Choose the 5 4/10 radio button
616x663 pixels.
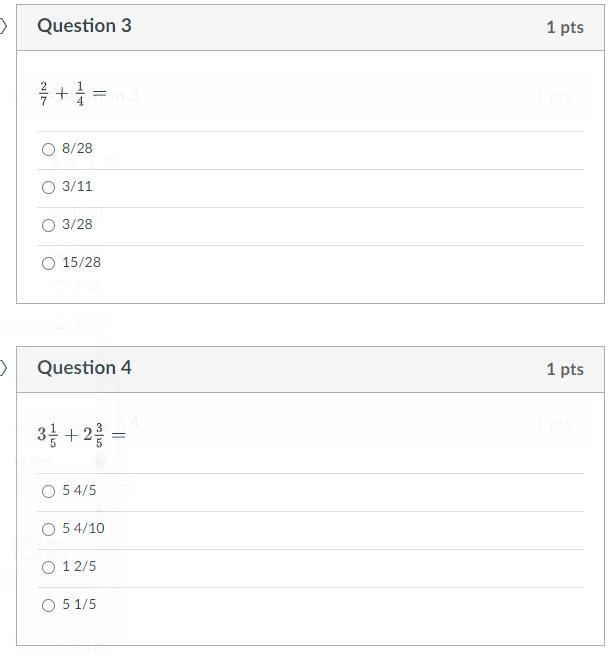point(48,529)
